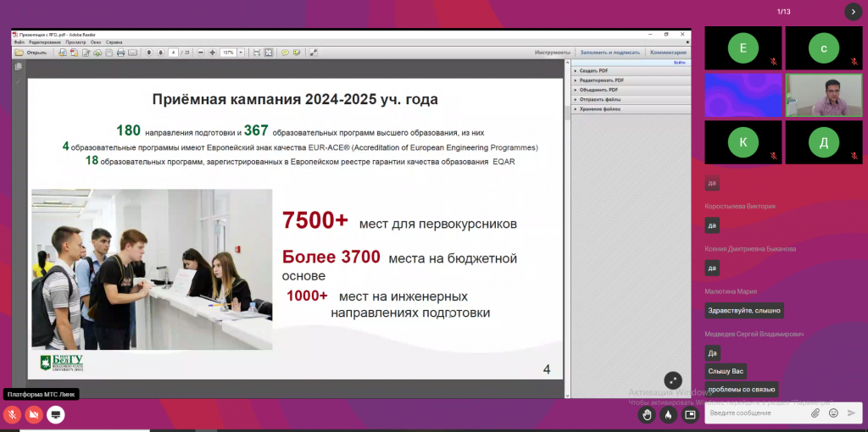Image resolution: width=868 pixels, height=432 pixels.
Task: Toggle the screen sharing button
Action: coord(56,414)
